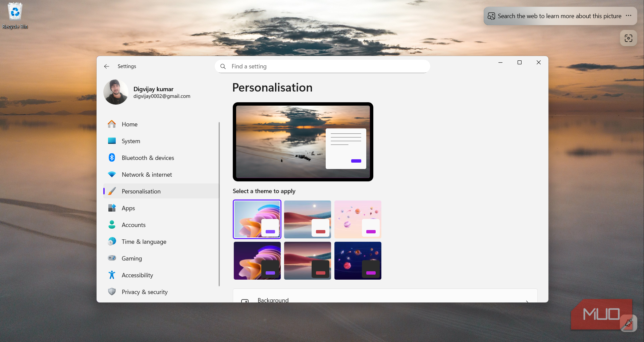
Task: Click the Accessibility figure icon
Action: point(112,275)
